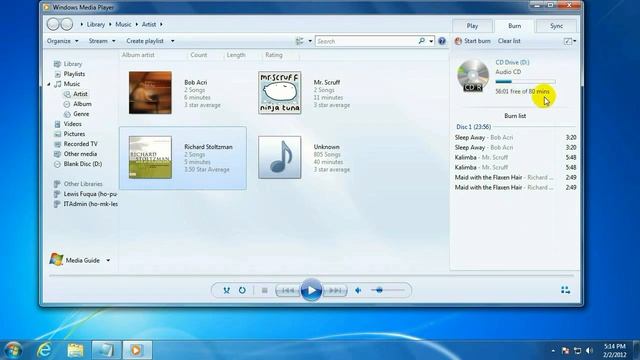Open the View options icon
The width and height of the screenshot is (640, 360).
coord(300,41)
